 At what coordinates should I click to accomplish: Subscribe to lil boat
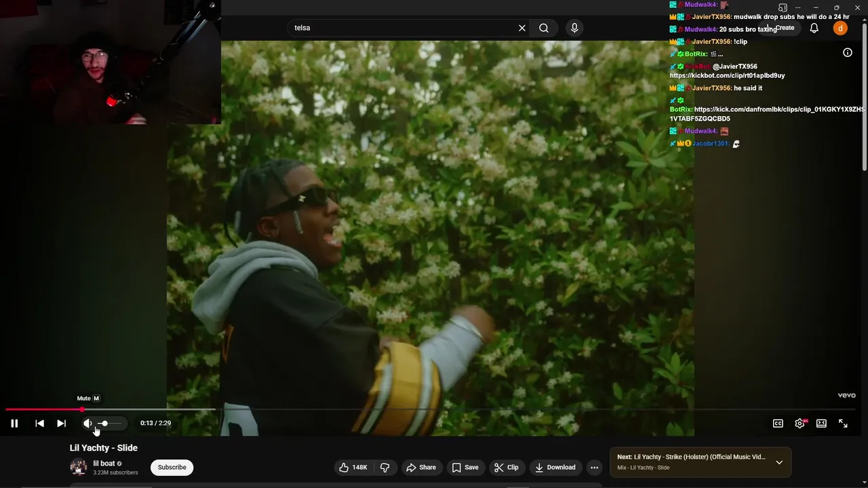(x=172, y=467)
